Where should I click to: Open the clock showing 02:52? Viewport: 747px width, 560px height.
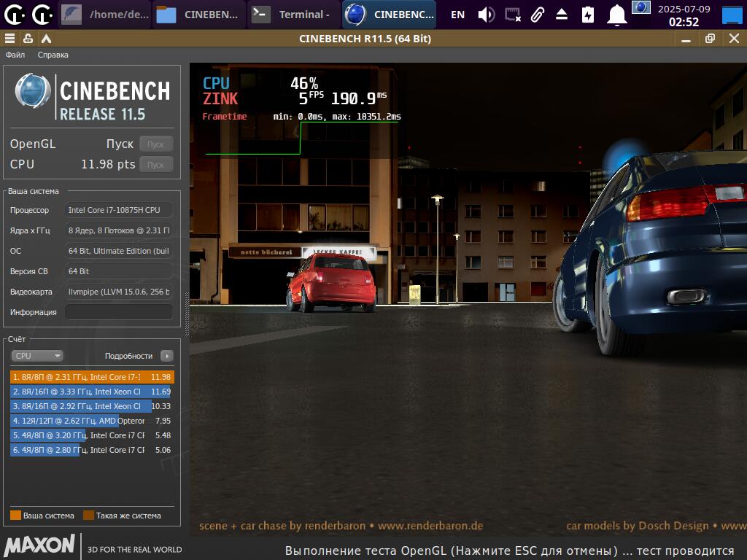(684, 15)
